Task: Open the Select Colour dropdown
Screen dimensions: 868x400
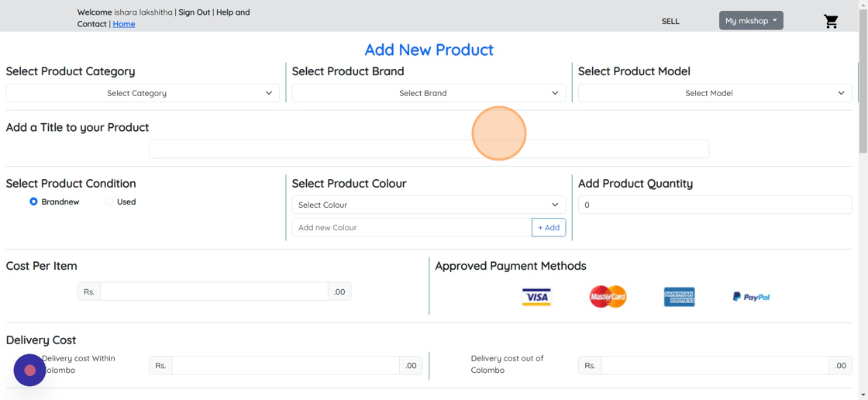Action: (429, 205)
